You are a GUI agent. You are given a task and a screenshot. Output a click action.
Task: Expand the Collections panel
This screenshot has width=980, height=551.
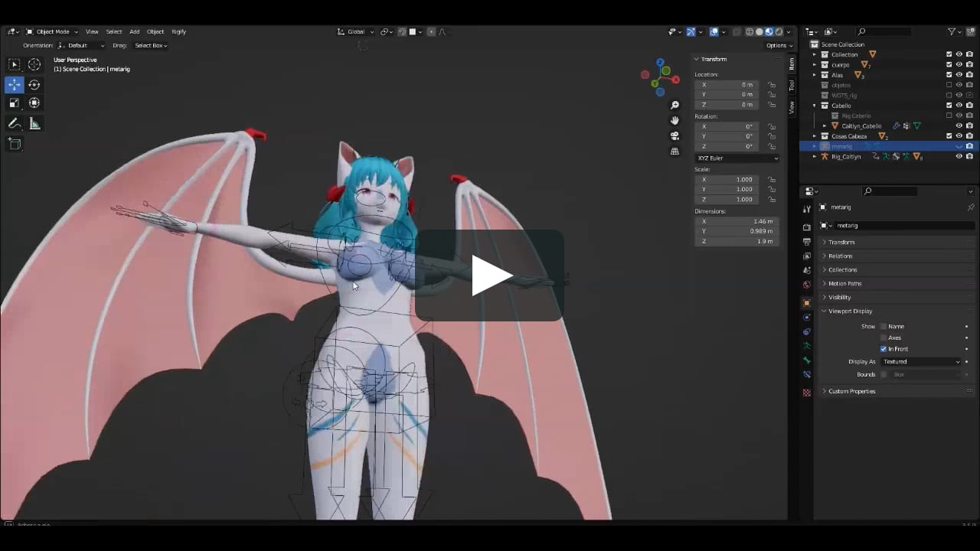coord(897,270)
